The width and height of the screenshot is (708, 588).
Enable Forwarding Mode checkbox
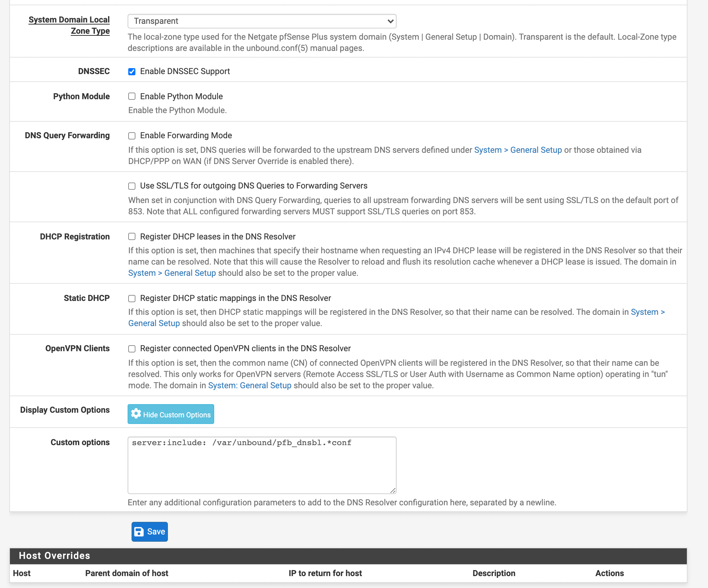click(x=132, y=136)
